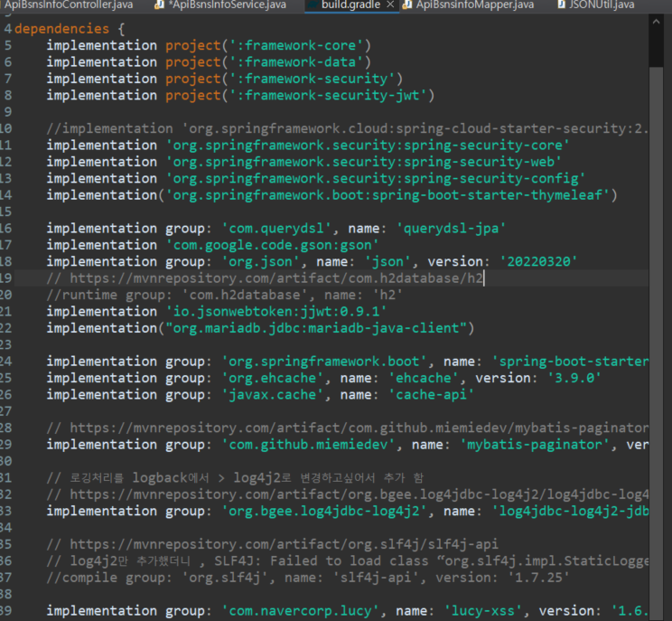672x621 pixels.
Task: Switch to ApiBsnsInfoController.java tab
Action: pos(69,5)
